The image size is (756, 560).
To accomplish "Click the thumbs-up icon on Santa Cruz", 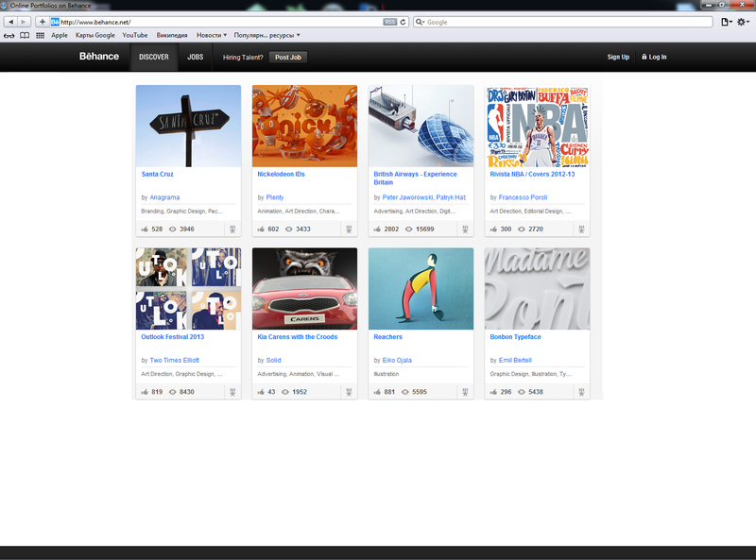I will 145,229.
